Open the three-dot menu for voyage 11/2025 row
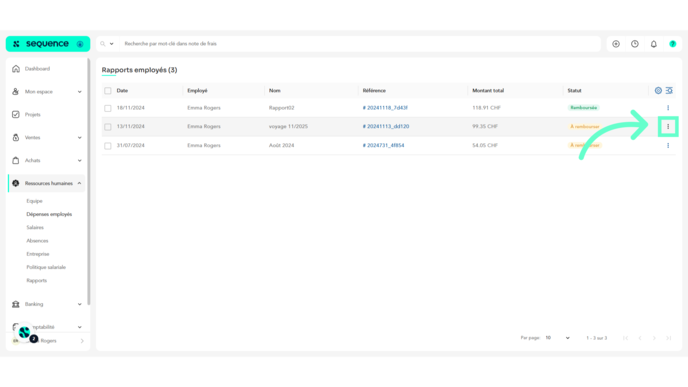 pos(668,126)
